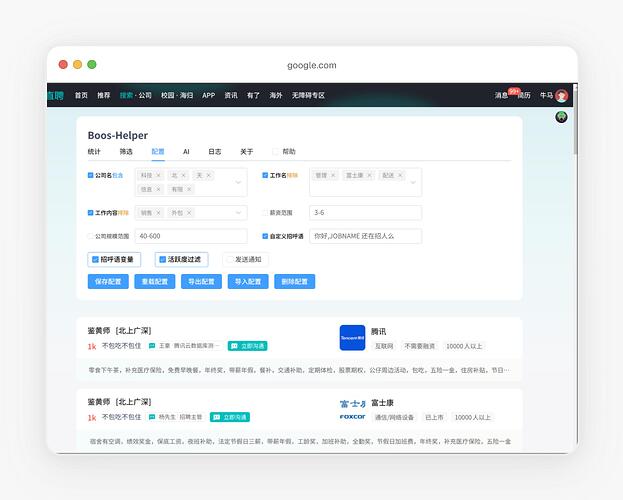Click the 导入配置 button
The width and height of the screenshot is (623, 500).
248,281
